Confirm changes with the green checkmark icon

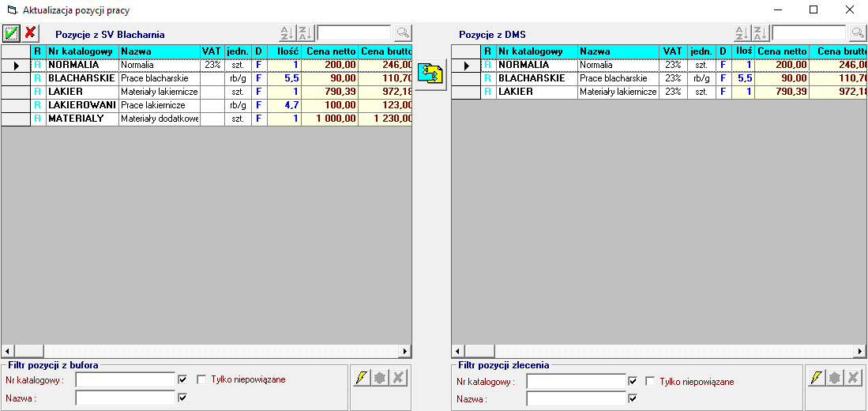point(11,32)
